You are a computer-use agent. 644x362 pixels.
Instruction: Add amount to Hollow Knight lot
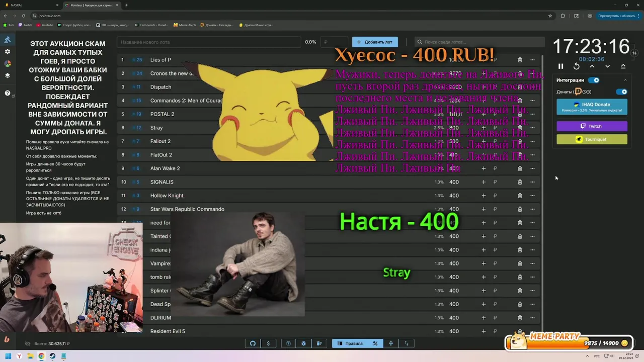(484, 196)
